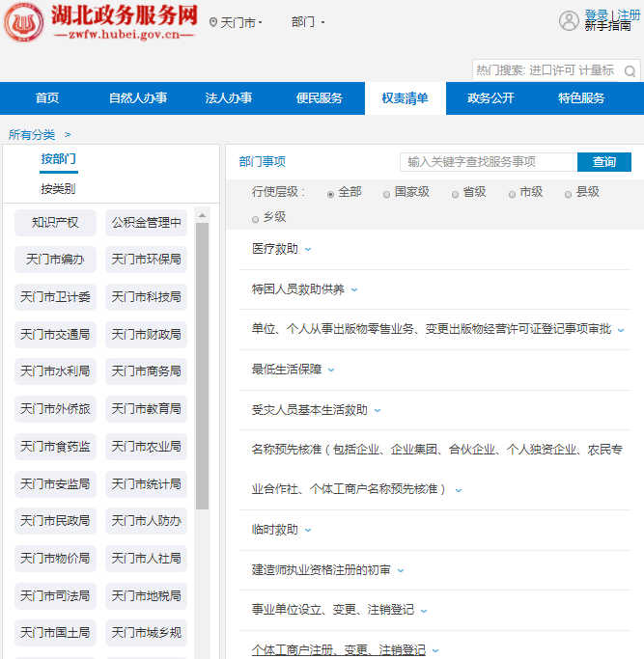
Task: Select the 全部 radio button
Action: pyautogui.click(x=331, y=193)
